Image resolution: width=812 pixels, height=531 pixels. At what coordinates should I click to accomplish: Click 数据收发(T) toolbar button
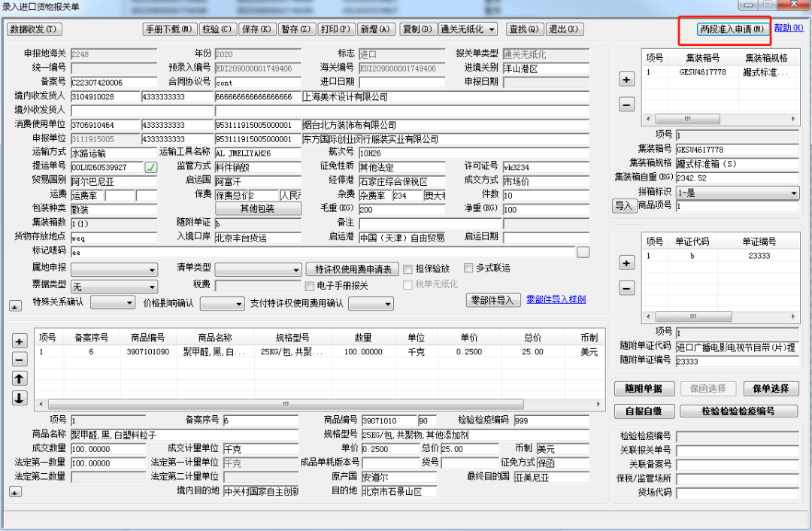(34, 29)
